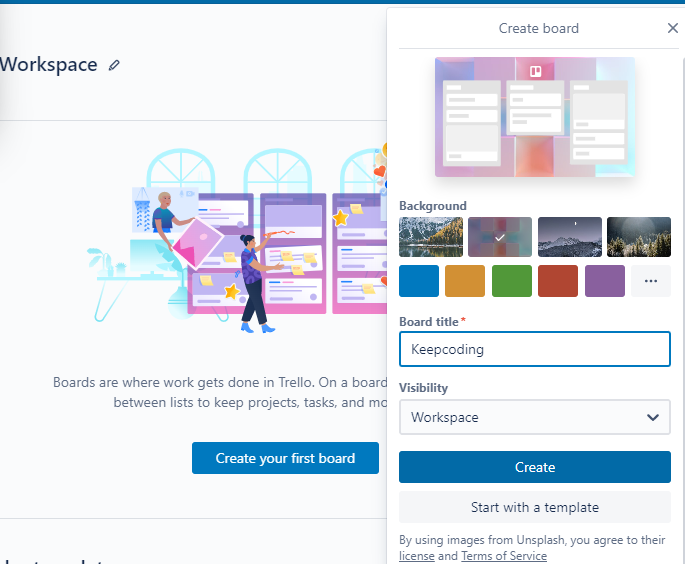
Task: Edit workspace name with pencil icon
Action: pyautogui.click(x=114, y=66)
